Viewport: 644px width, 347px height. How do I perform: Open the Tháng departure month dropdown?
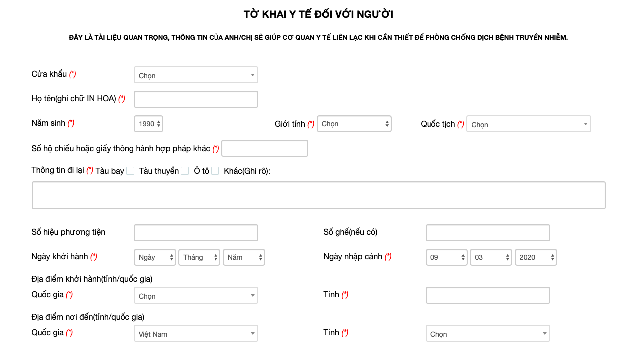199,257
